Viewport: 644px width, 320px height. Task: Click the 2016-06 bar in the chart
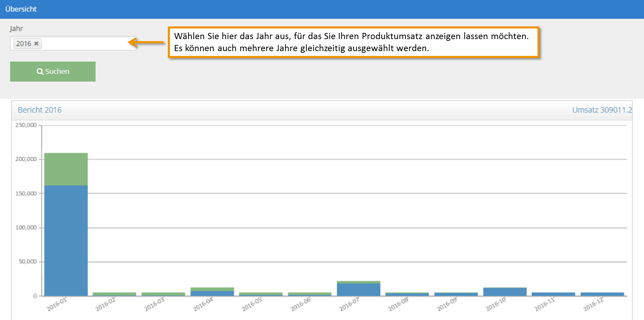click(310, 294)
